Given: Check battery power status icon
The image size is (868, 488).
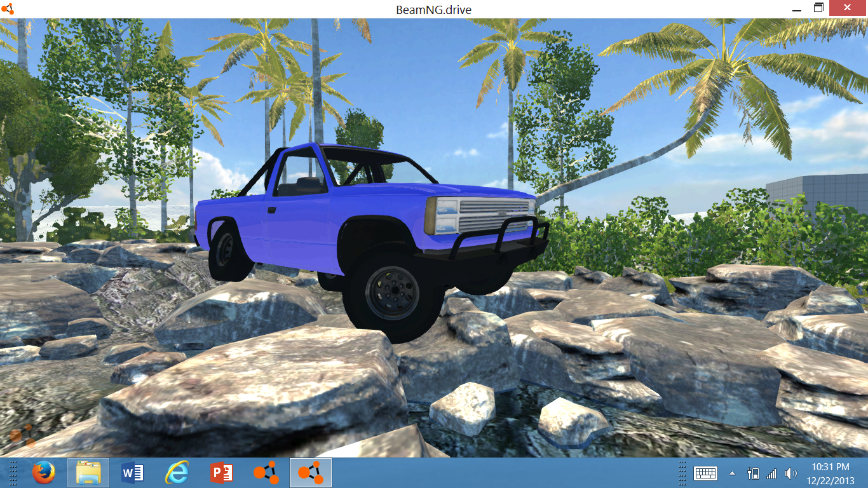Looking at the screenshot, I should [x=754, y=473].
